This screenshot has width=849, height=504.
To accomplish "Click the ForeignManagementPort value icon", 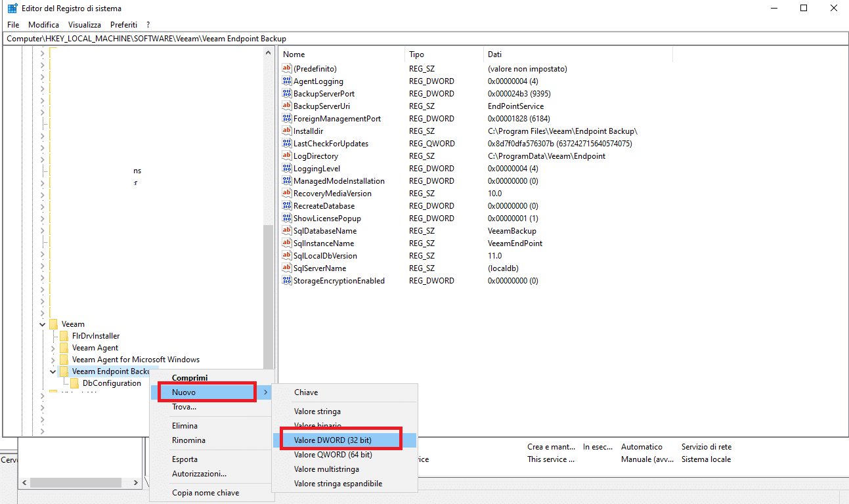I will [x=286, y=118].
